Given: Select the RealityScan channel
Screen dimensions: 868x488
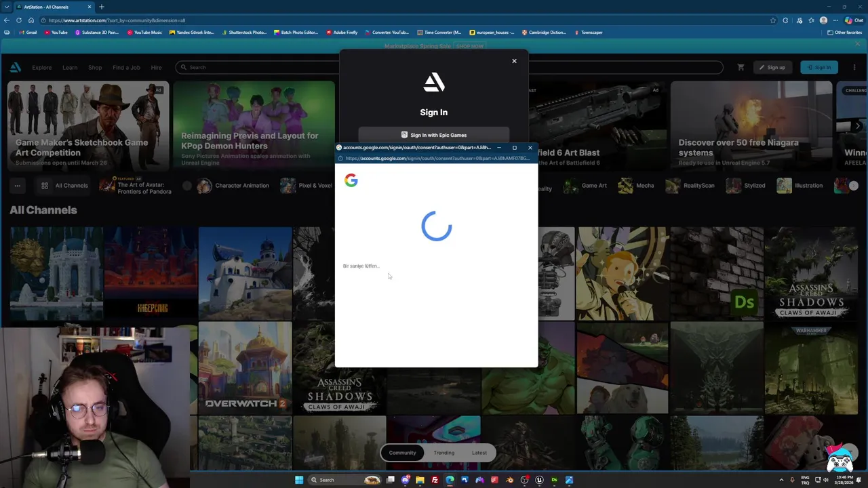Looking at the screenshot, I should [x=690, y=186].
